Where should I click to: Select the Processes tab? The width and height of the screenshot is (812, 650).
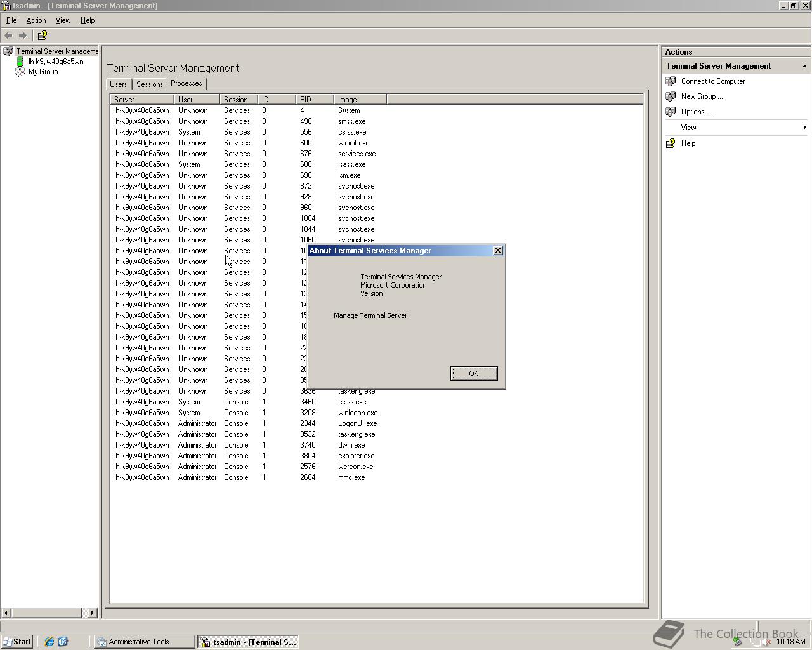click(x=187, y=83)
